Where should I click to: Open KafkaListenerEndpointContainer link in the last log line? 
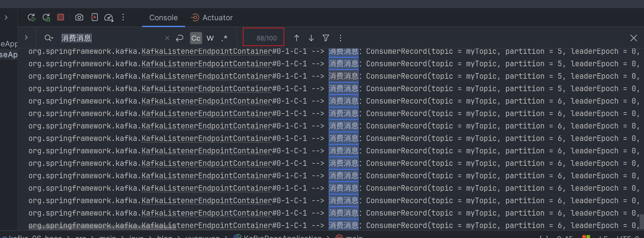click(207, 226)
